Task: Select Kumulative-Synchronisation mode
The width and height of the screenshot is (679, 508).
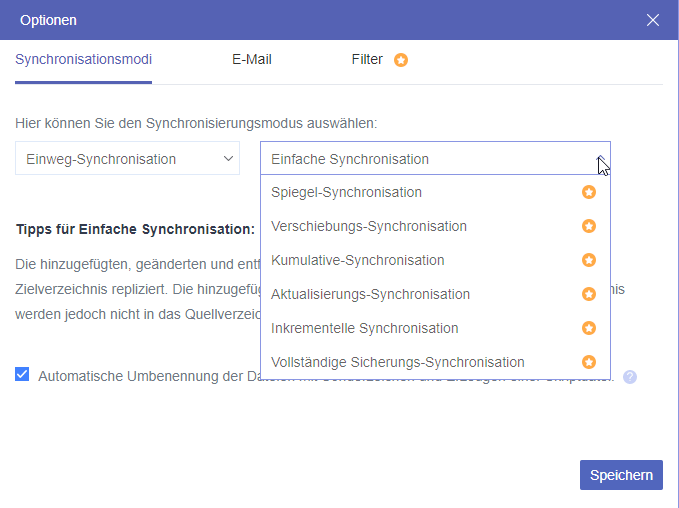Action: pos(357,260)
